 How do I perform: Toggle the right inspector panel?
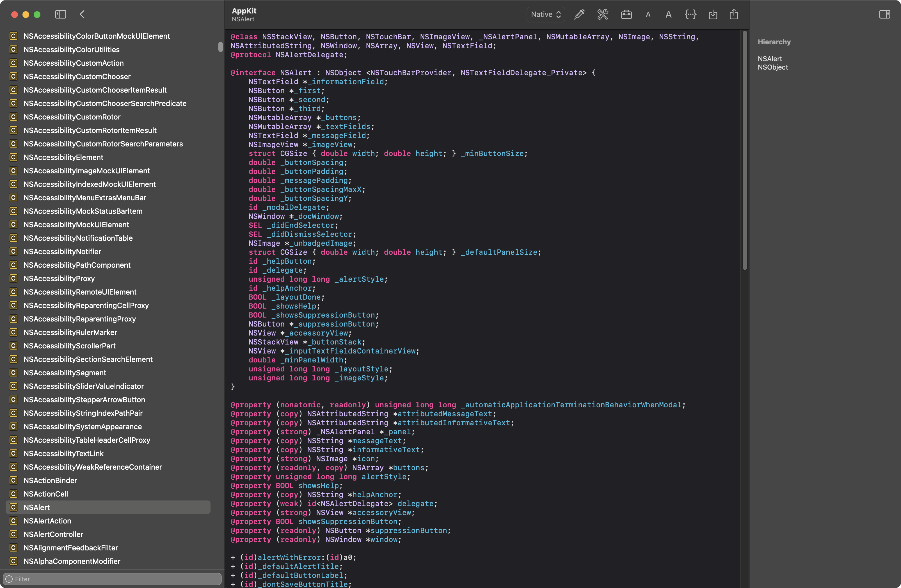(x=885, y=14)
